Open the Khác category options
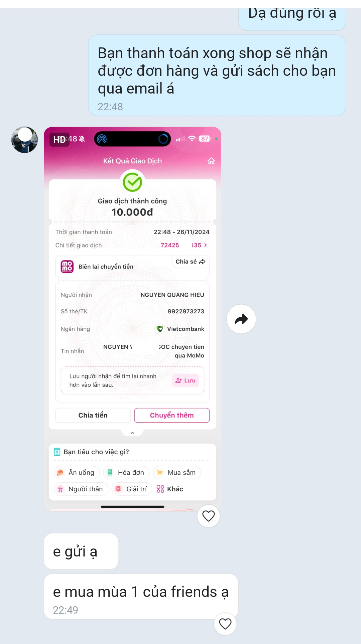361x644 pixels. tap(170, 489)
